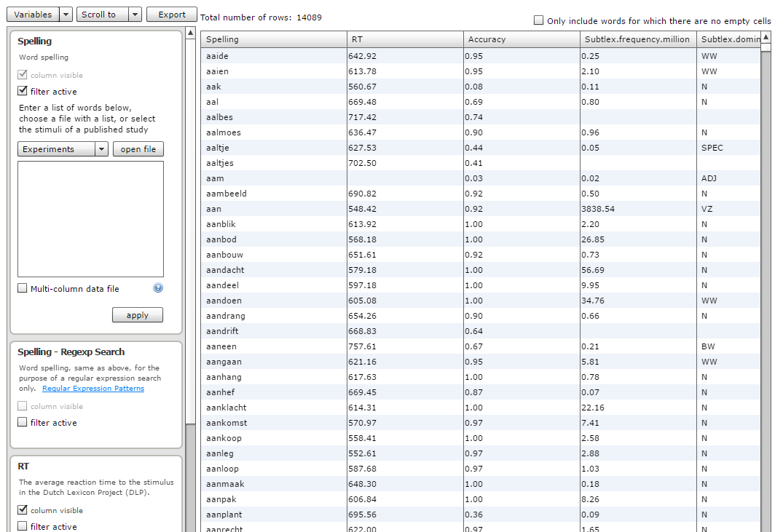Hide the RT column visible checkbox
The height and width of the screenshot is (532, 783).
(x=23, y=510)
